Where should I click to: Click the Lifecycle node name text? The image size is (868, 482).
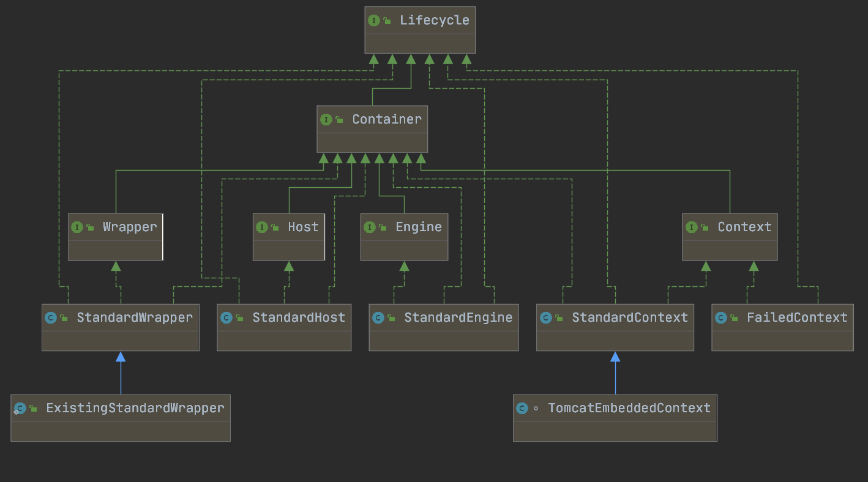coord(434,20)
